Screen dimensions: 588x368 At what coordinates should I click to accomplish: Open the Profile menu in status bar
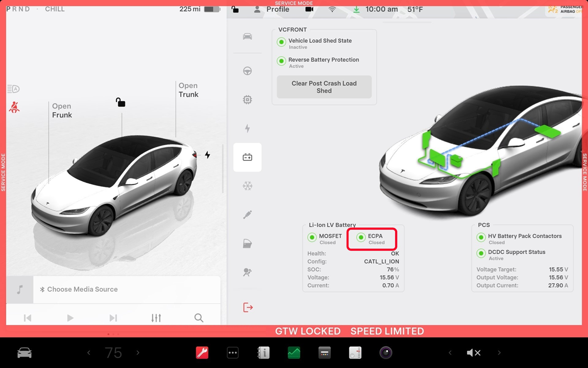[x=272, y=9]
